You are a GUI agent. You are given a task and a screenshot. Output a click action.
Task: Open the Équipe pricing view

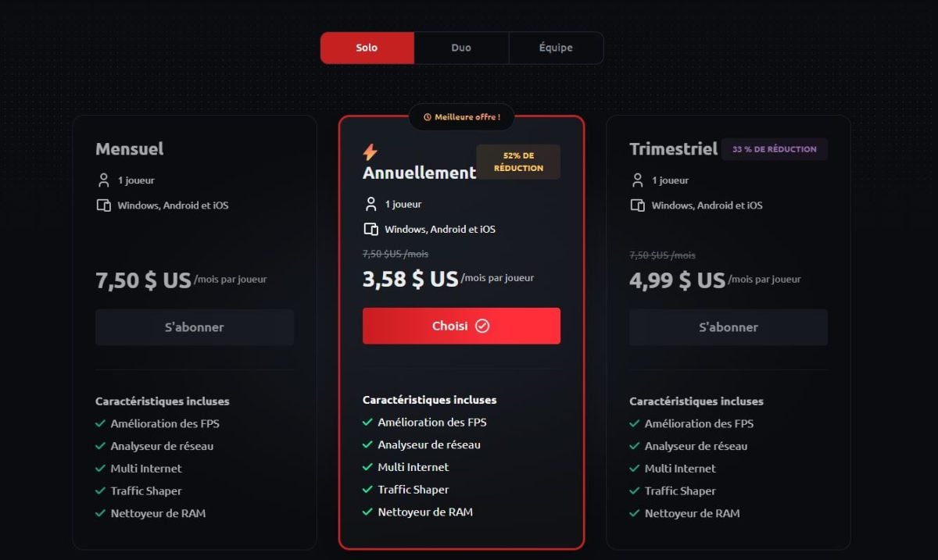point(556,48)
